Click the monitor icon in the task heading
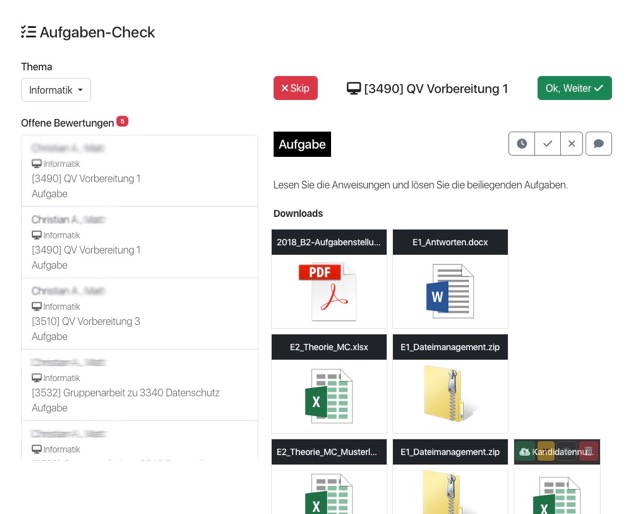640x514 pixels. (x=353, y=88)
